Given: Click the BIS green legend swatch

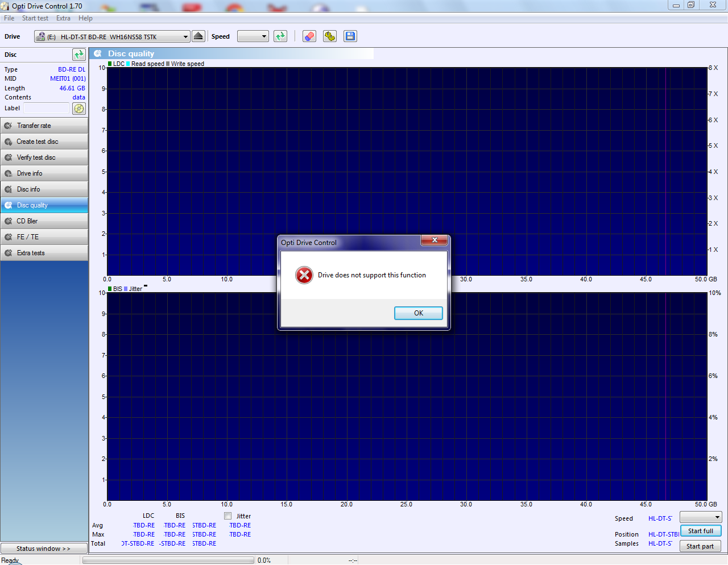Looking at the screenshot, I should point(110,289).
